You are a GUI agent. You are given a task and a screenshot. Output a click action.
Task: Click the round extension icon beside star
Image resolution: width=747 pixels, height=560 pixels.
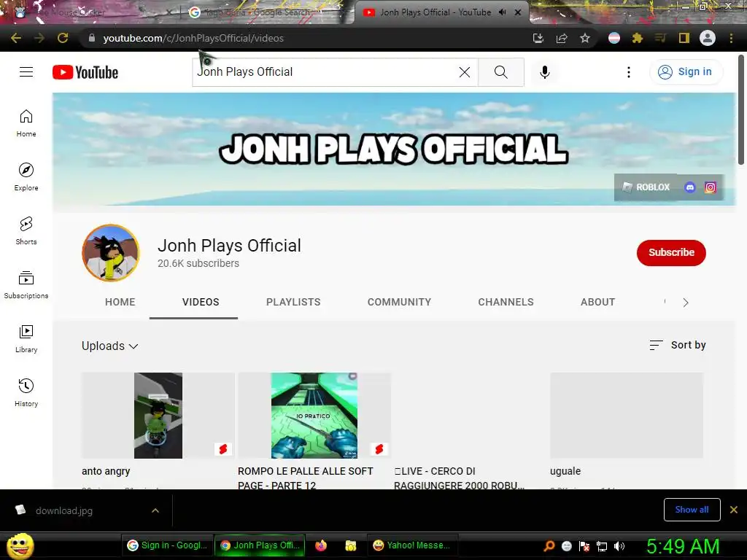point(614,38)
